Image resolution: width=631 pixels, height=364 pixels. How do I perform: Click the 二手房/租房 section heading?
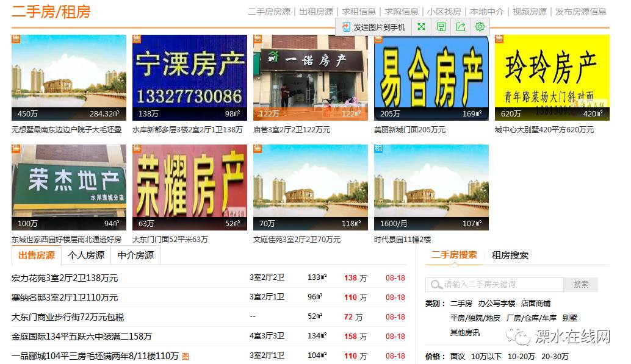coord(51,12)
